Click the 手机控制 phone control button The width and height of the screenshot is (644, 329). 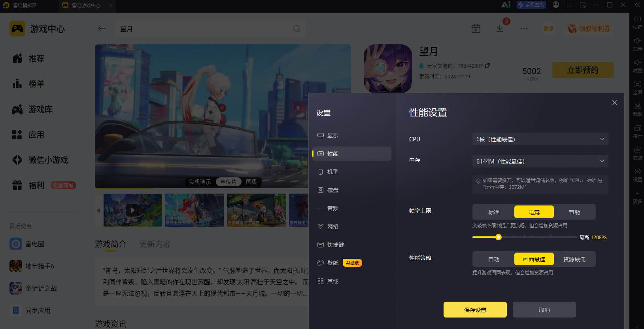click(531, 5)
